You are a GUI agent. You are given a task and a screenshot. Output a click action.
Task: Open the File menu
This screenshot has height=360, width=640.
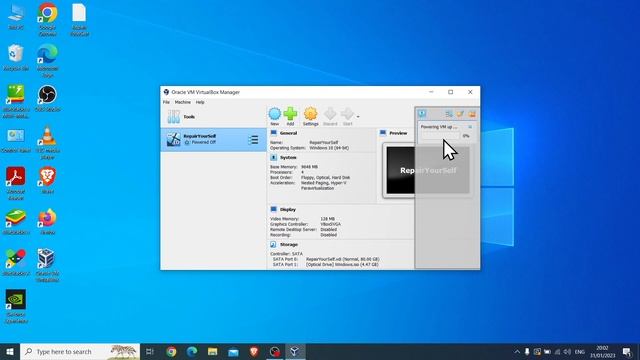coord(166,102)
